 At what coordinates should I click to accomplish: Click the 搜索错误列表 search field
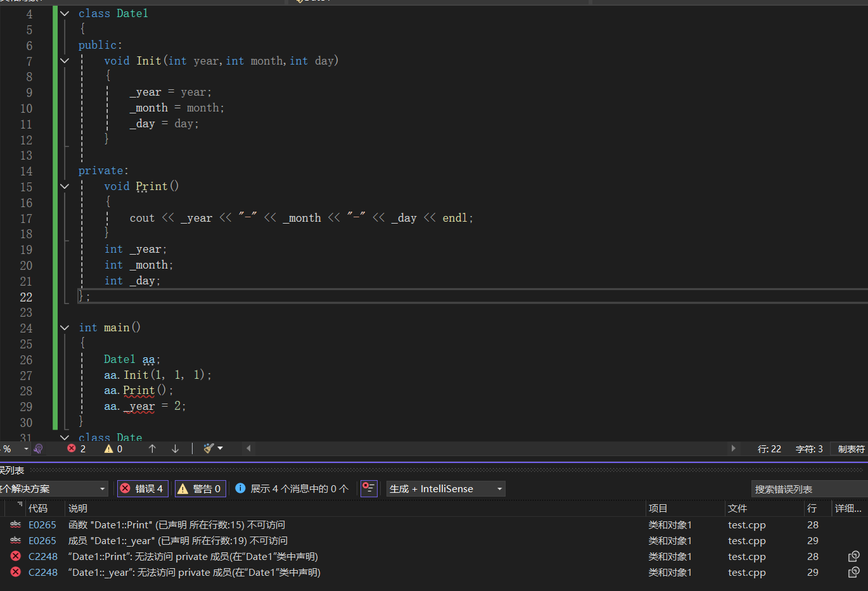(x=809, y=489)
